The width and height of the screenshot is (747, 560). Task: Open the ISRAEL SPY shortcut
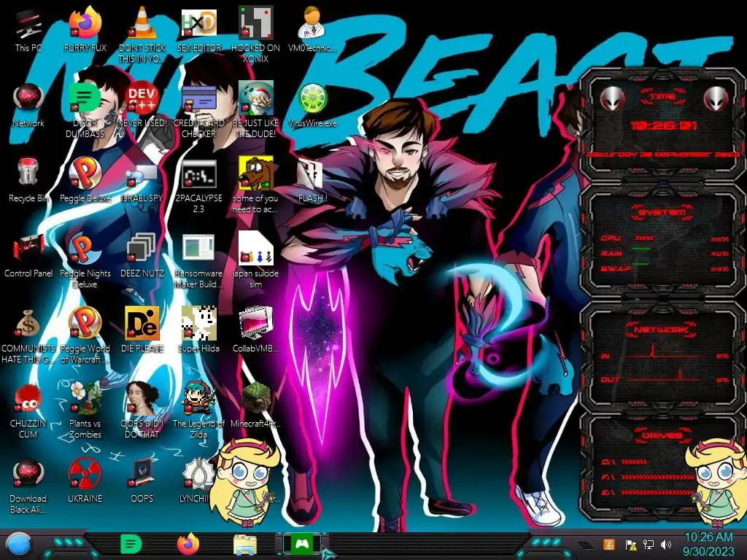click(142, 183)
